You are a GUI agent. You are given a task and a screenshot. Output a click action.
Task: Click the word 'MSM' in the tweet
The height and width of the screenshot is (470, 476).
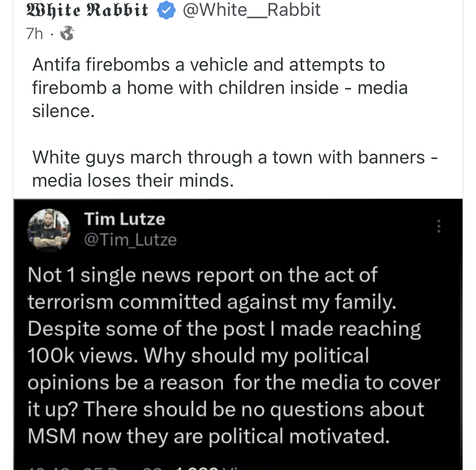tap(52, 436)
